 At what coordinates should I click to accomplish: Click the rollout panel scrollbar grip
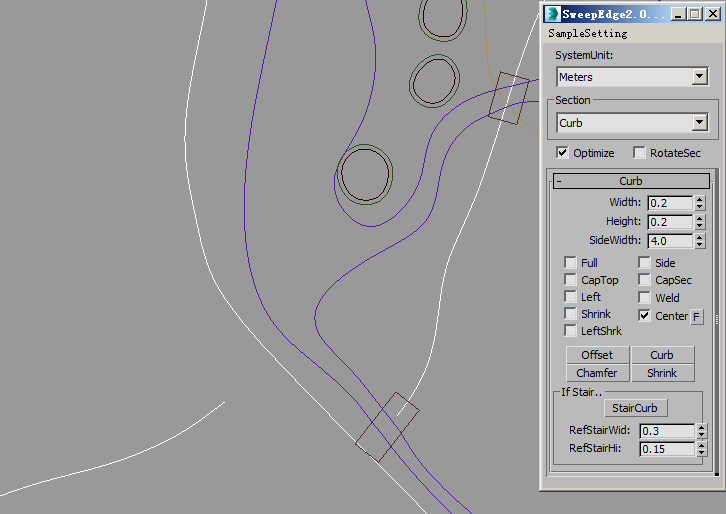[717, 320]
